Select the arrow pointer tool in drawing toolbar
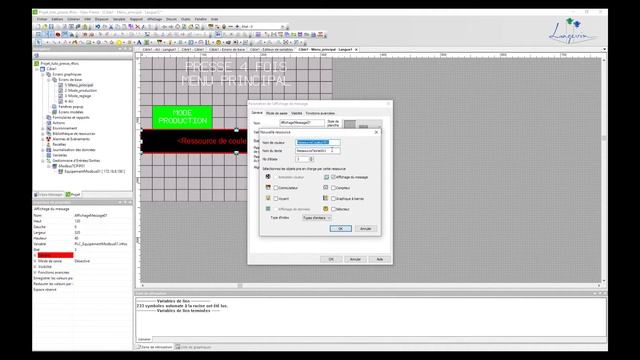This screenshot has width=640, height=360. coord(38,42)
